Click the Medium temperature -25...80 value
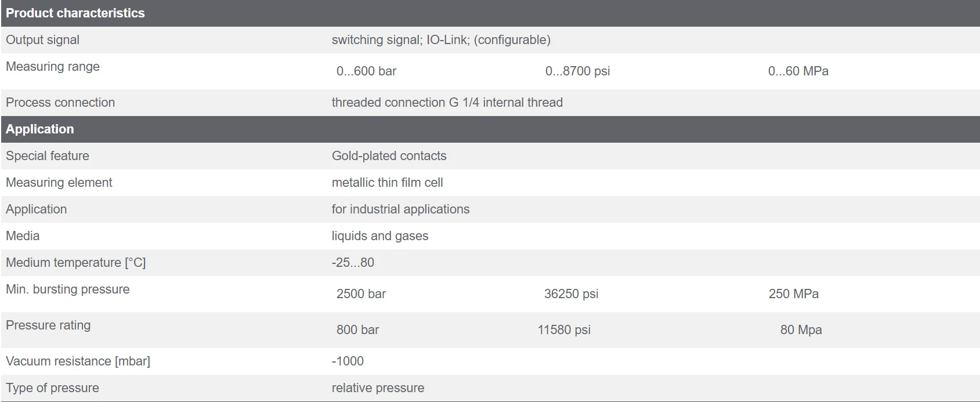 (x=353, y=263)
